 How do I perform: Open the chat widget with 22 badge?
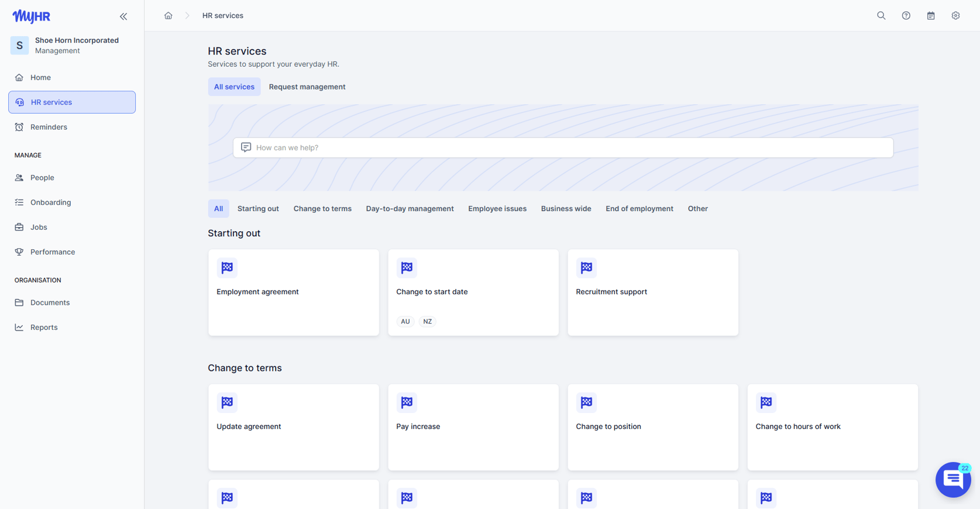(953, 480)
